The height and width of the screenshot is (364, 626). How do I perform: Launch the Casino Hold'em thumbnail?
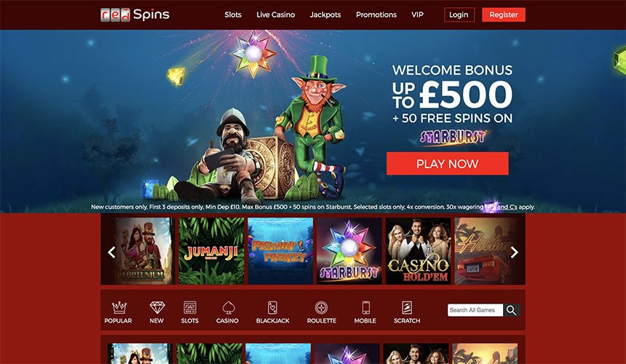pyautogui.click(x=418, y=251)
